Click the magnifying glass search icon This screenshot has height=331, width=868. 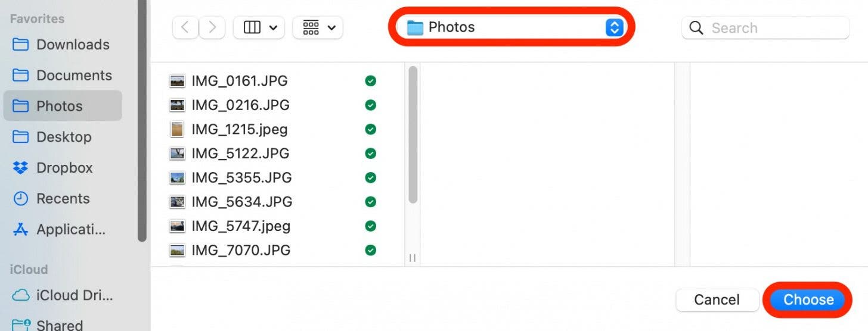point(696,27)
